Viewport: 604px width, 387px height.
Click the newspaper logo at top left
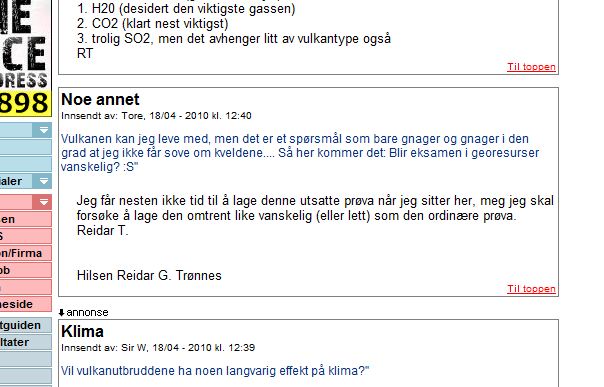coord(25,45)
